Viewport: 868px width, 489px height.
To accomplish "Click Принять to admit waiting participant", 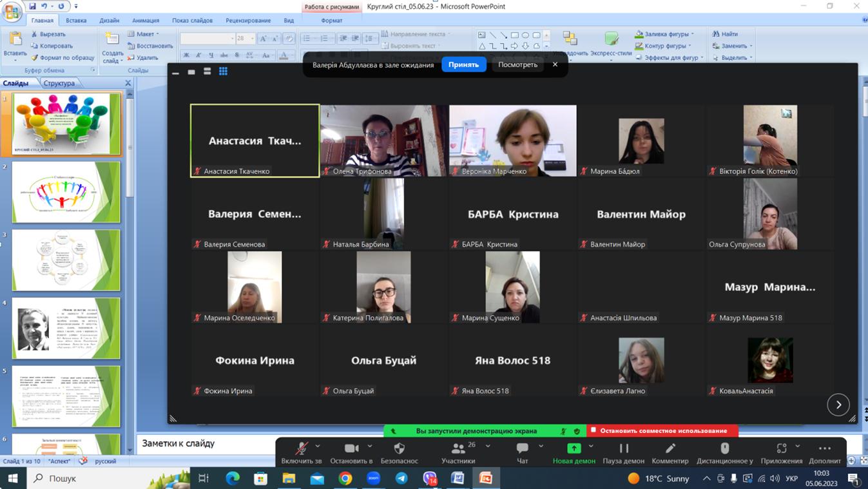I will tap(463, 64).
